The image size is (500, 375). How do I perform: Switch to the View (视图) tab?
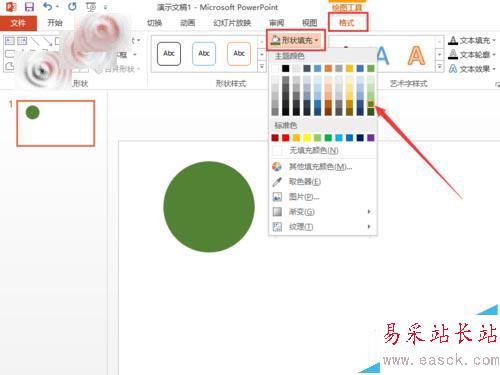309,23
